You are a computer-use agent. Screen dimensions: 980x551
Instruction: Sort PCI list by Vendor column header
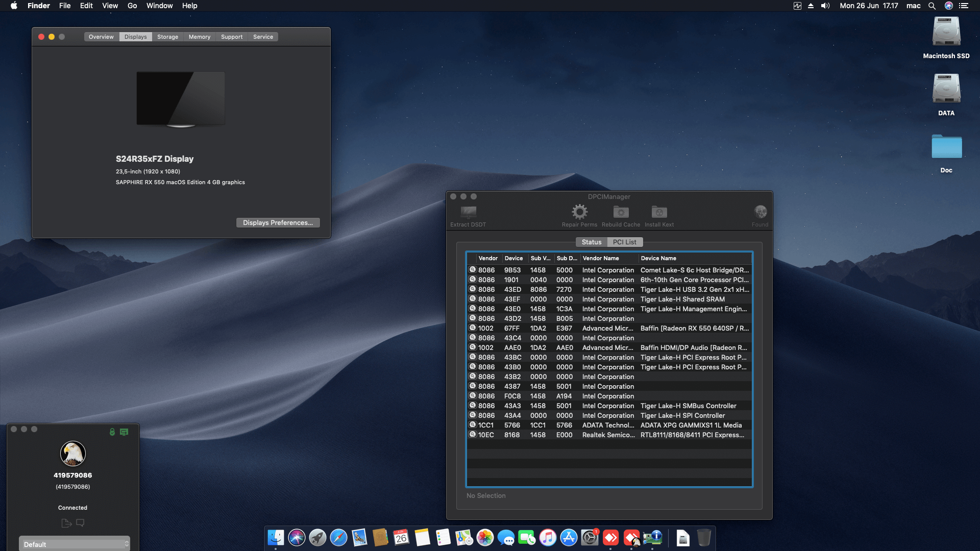coord(488,258)
